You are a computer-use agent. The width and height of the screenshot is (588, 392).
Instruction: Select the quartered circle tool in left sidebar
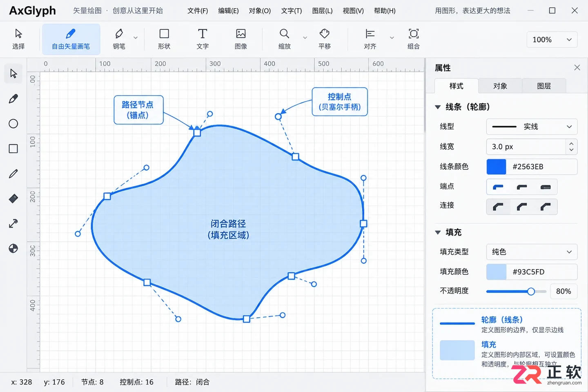pyautogui.click(x=13, y=249)
